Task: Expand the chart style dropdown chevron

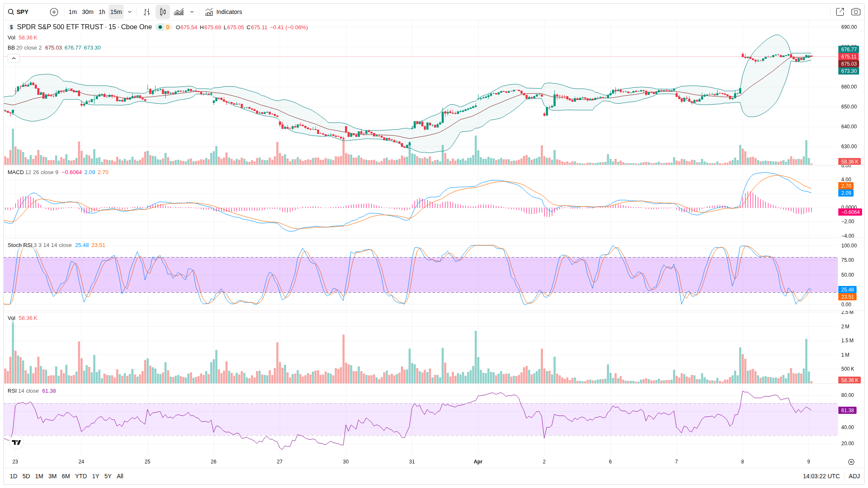Action: [x=192, y=12]
